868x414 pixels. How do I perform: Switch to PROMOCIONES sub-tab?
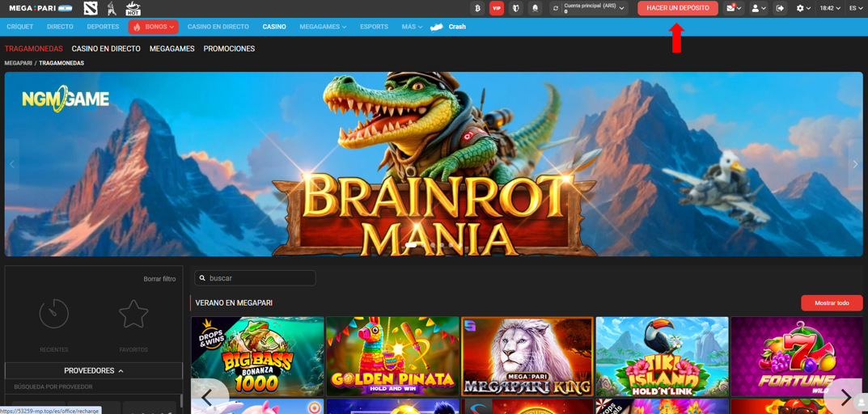tap(229, 49)
